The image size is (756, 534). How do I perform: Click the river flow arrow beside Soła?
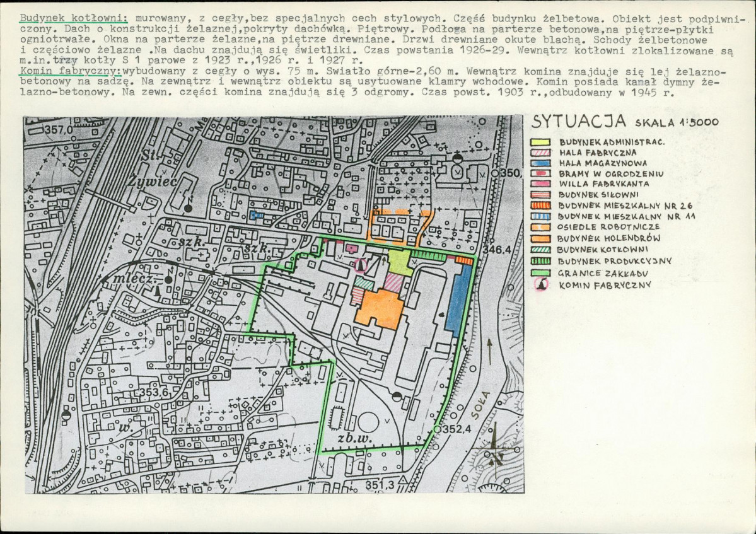point(490,351)
